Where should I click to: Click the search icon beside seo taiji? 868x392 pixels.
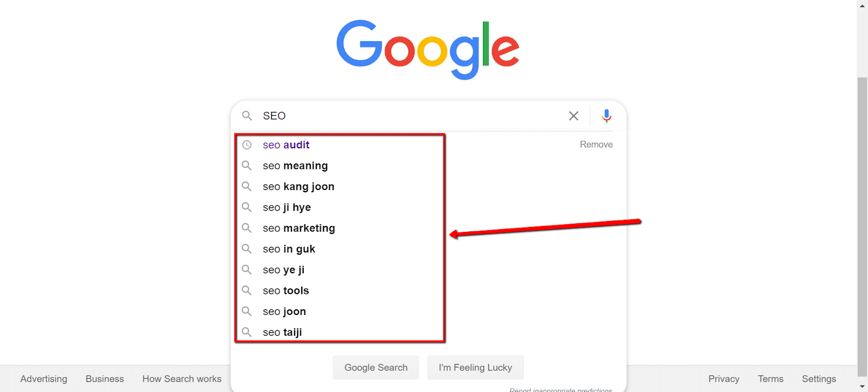click(247, 332)
